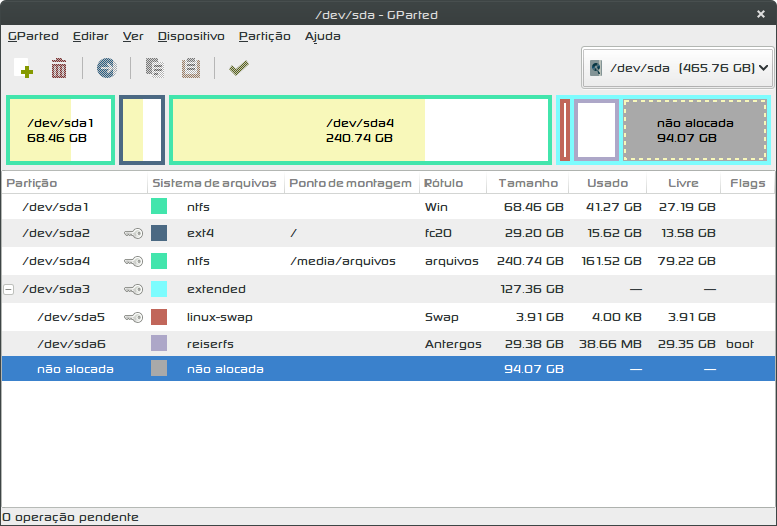Select the lavender reiserfs block in disk map

(597, 130)
